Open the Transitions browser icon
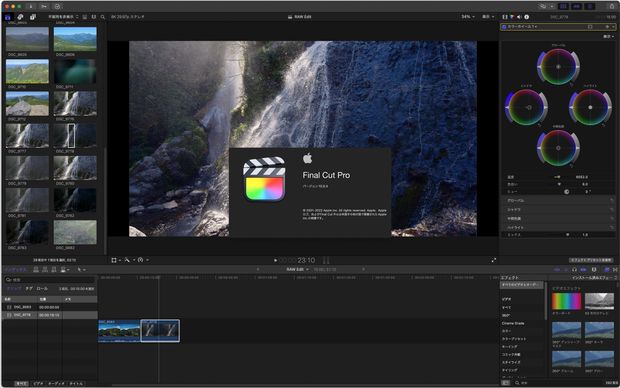 coord(615,270)
